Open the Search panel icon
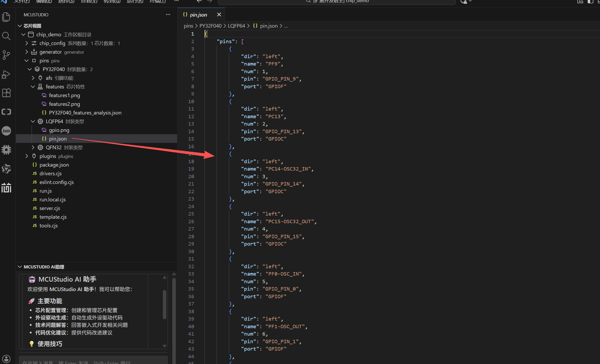 tap(6, 36)
